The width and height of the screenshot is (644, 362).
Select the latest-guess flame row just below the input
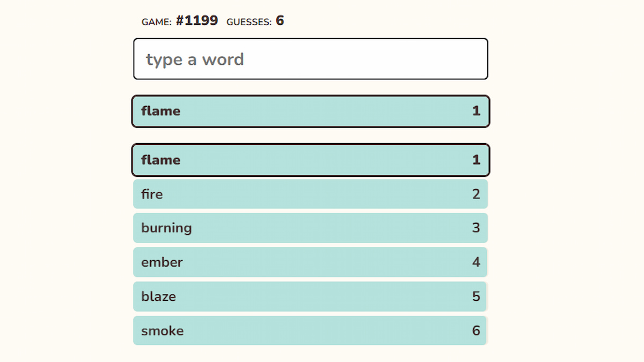[310, 111]
